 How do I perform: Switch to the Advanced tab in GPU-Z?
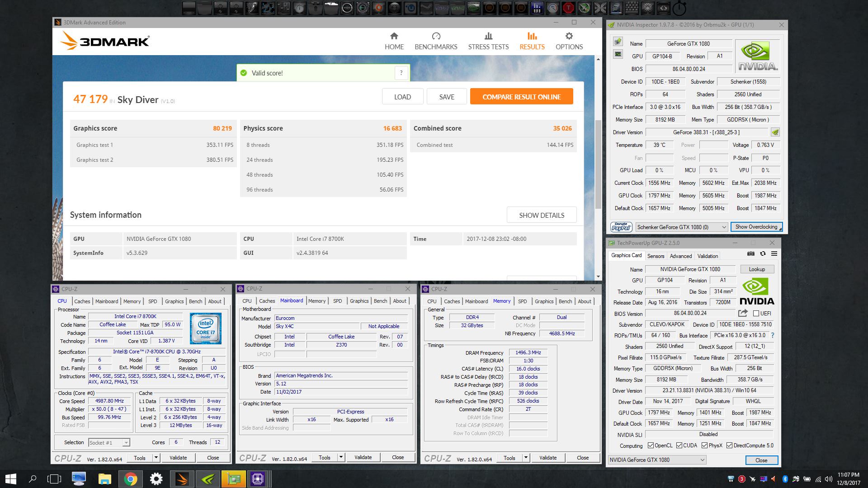click(680, 256)
